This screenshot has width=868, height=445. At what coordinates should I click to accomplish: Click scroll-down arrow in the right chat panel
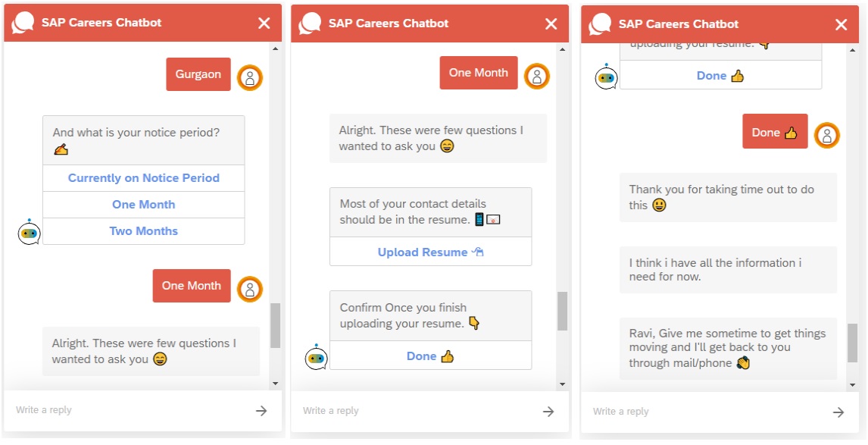click(x=853, y=384)
